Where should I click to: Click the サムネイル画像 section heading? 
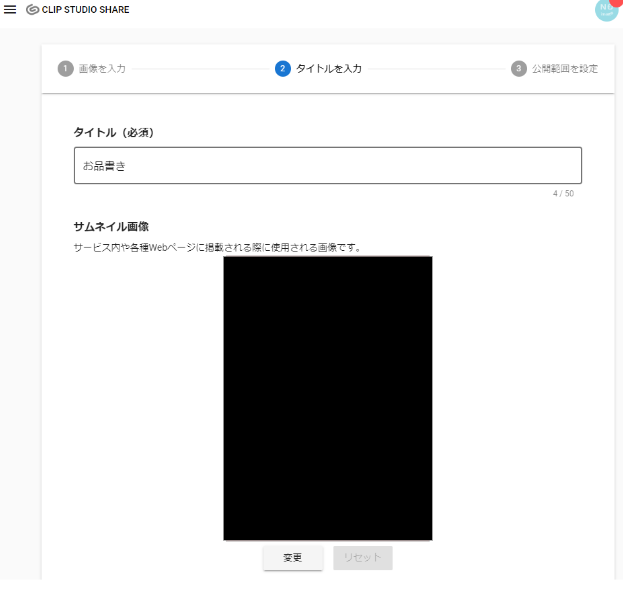(x=111, y=227)
